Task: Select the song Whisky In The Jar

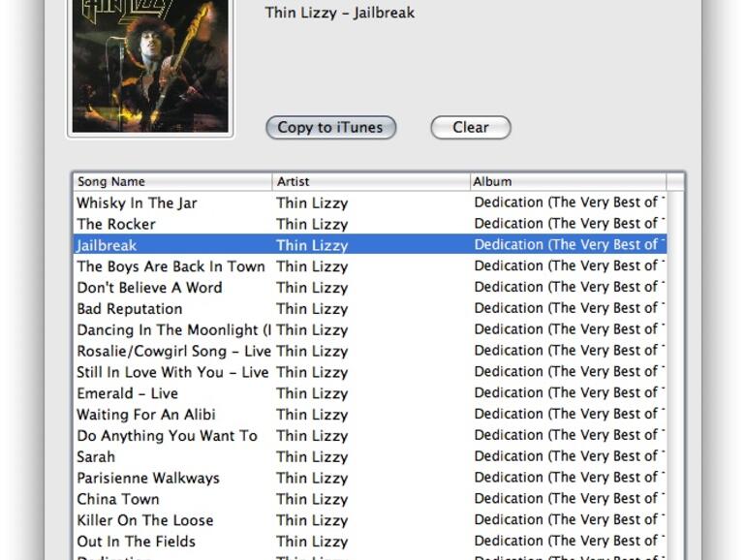Action: pos(370,202)
